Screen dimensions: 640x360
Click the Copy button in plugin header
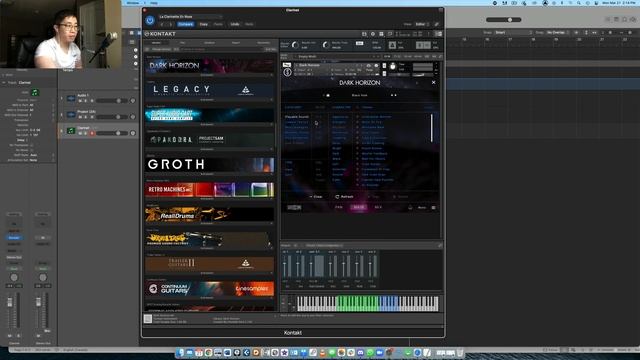204,24
